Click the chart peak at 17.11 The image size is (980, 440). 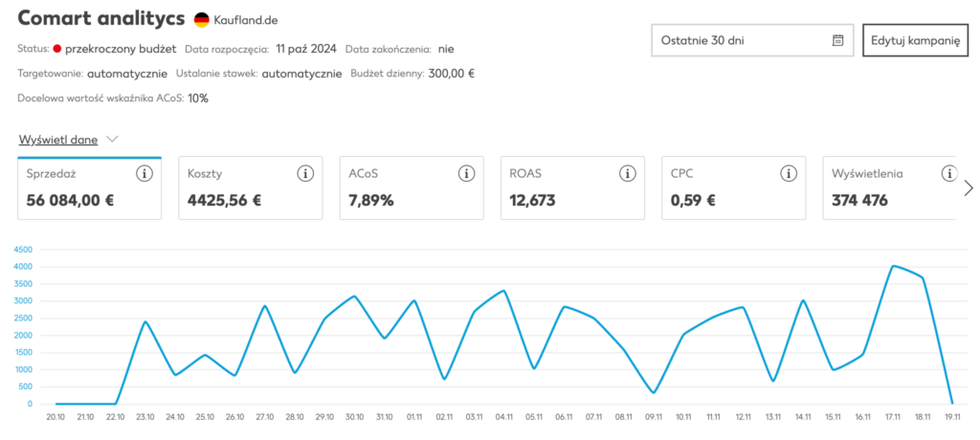(893, 266)
